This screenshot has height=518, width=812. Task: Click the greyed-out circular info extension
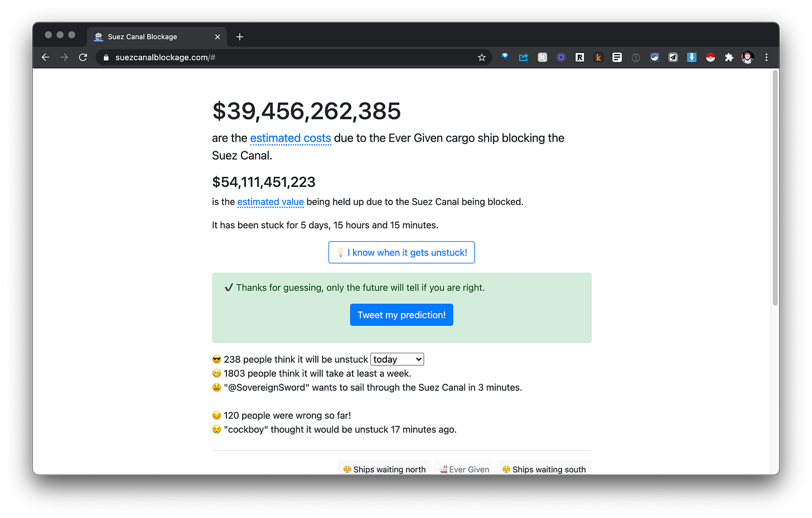pos(636,57)
